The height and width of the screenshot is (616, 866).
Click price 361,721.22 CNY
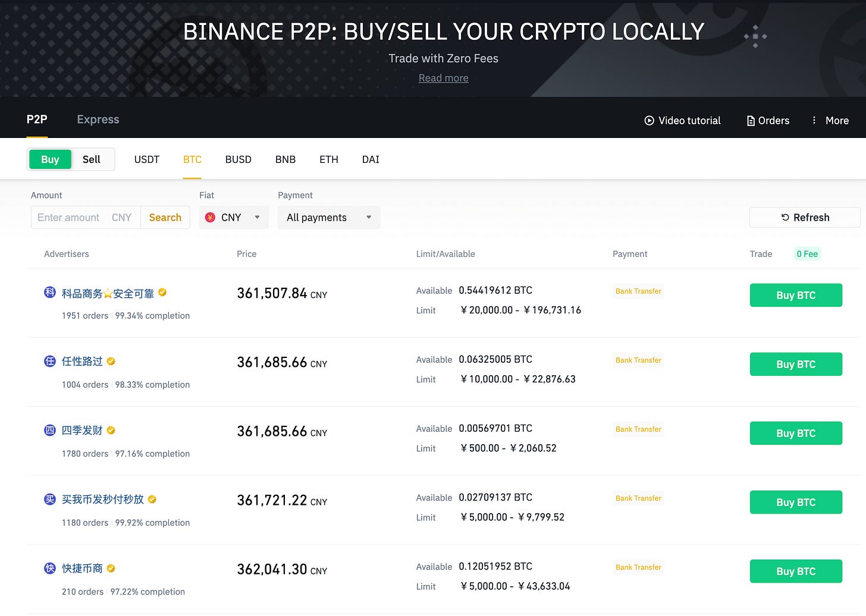coord(282,501)
